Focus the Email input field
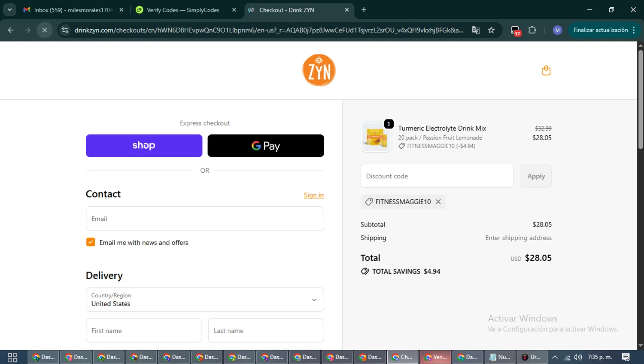The image size is (644, 364). [x=205, y=219]
